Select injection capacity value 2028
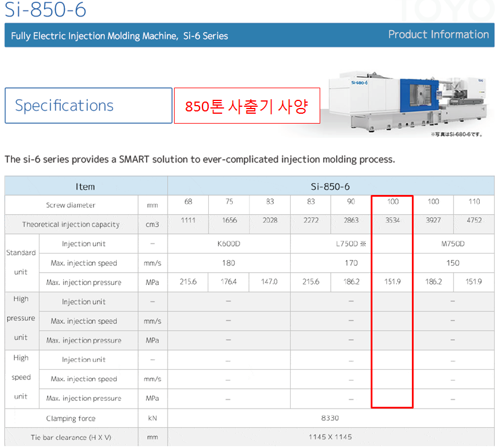The image size is (496, 448). (270, 220)
